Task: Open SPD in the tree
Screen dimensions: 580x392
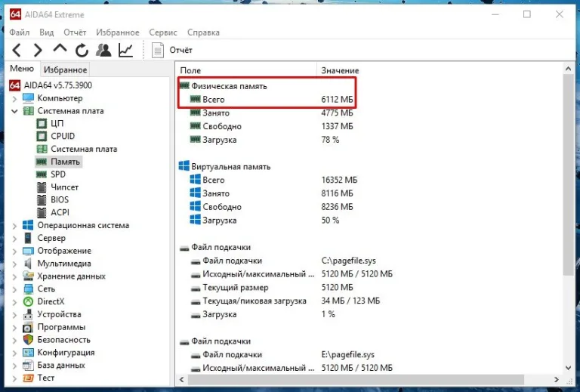Action: click(58, 174)
